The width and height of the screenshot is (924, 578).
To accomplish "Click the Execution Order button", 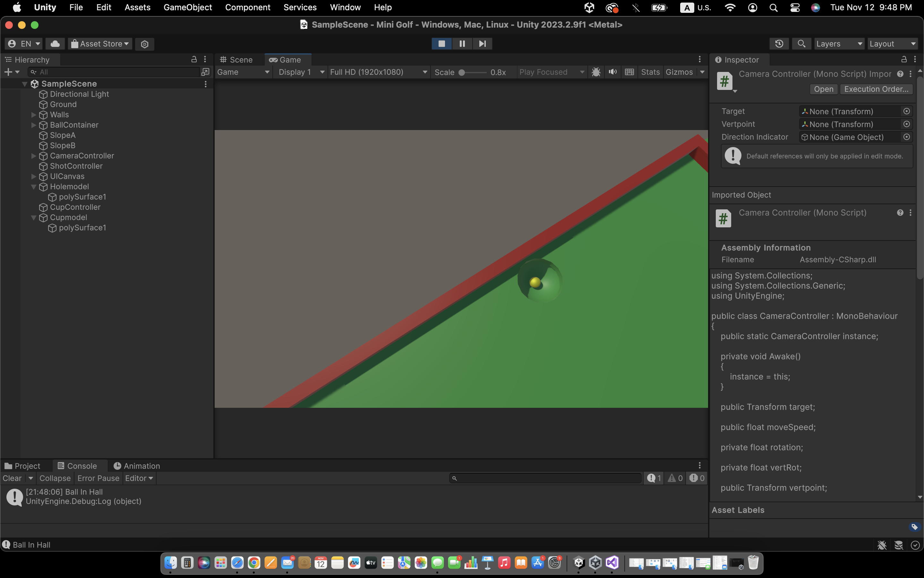I will pyautogui.click(x=876, y=89).
